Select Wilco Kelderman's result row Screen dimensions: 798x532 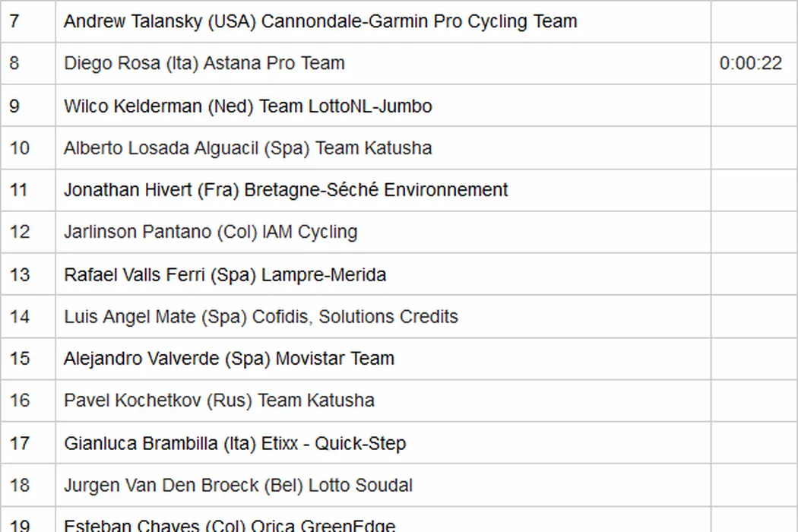click(x=248, y=106)
